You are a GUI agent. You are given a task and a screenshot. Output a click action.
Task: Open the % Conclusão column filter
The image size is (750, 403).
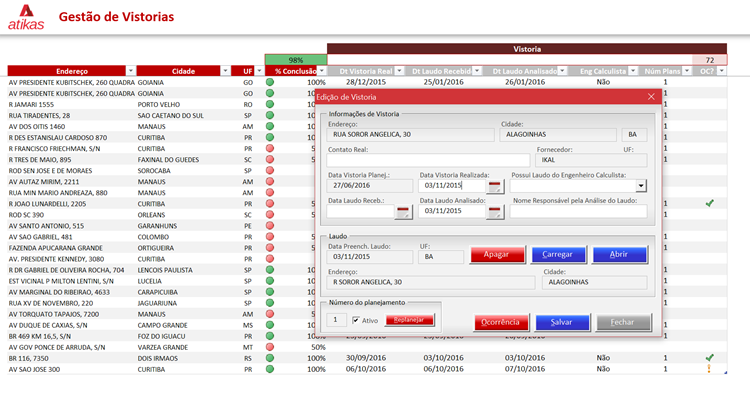pos(322,71)
